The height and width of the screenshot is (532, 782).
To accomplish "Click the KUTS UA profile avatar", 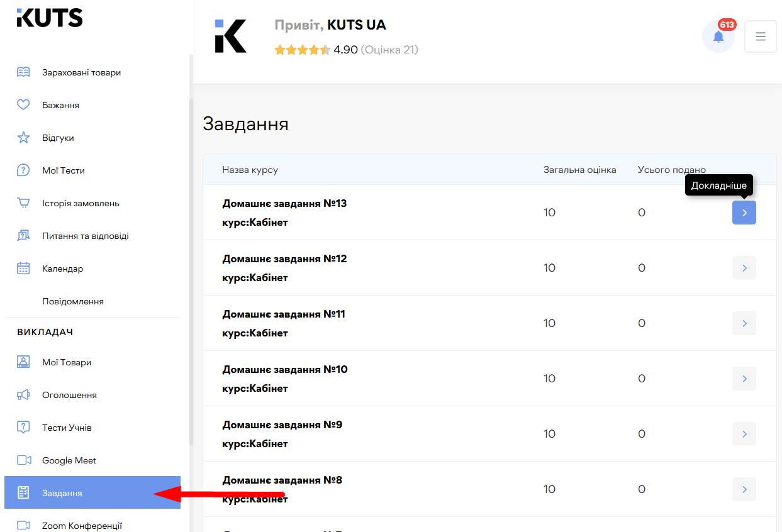I will [x=230, y=36].
